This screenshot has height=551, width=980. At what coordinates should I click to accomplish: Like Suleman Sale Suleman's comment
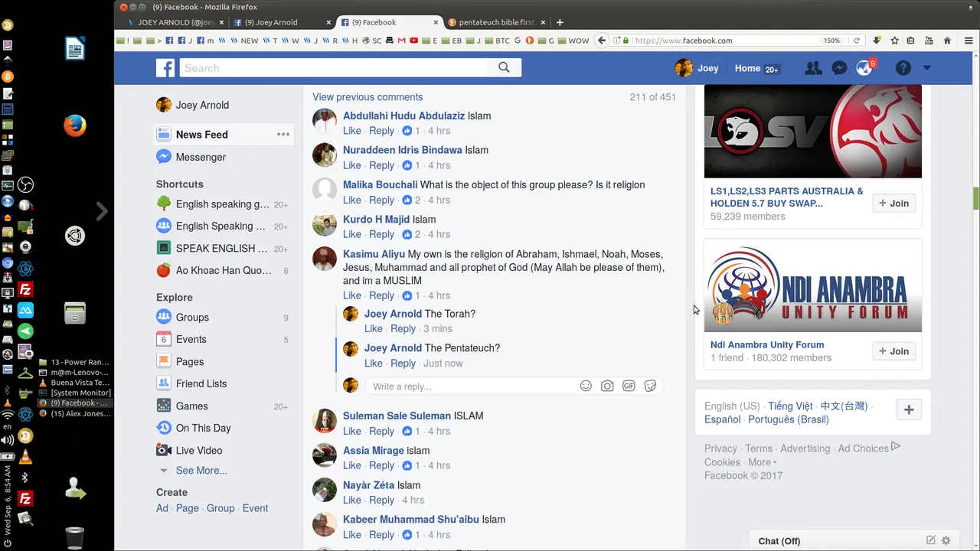(x=352, y=431)
